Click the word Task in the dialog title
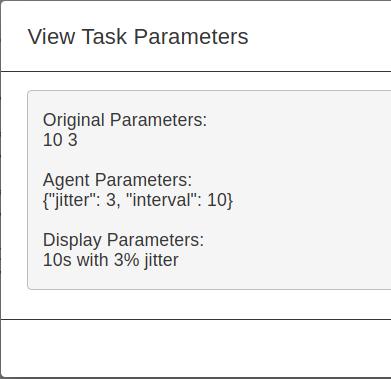 (x=104, y=37)
